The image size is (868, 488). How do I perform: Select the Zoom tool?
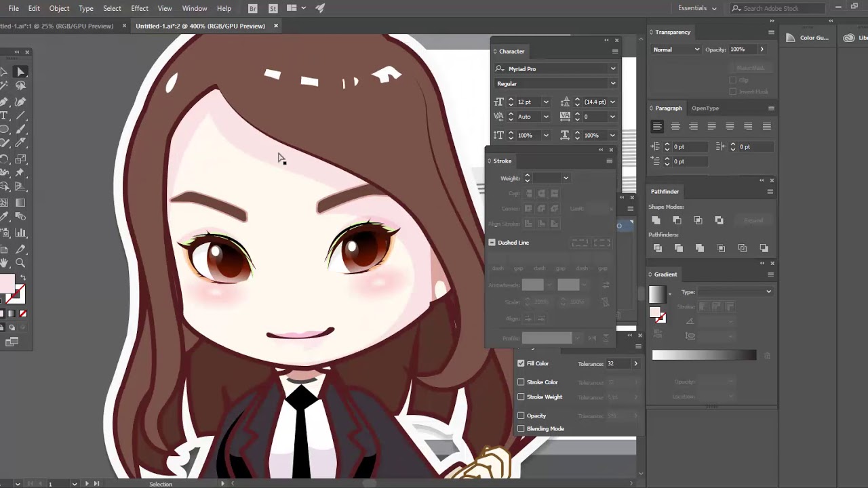tap(20, 263)
